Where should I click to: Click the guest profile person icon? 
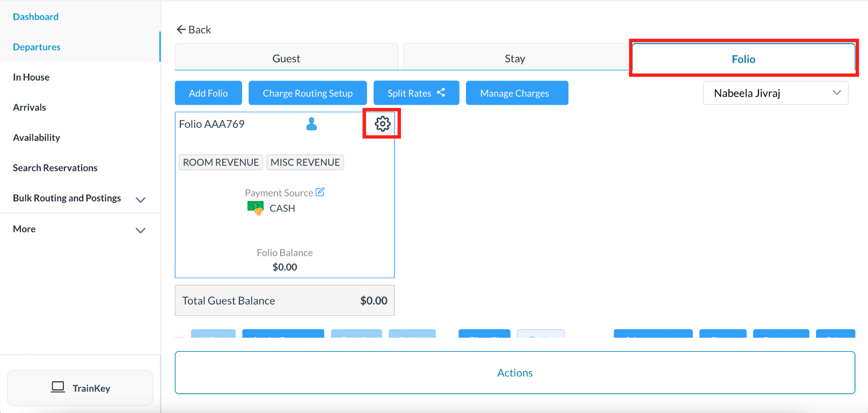pyautogui.click(x=311, y=124)
